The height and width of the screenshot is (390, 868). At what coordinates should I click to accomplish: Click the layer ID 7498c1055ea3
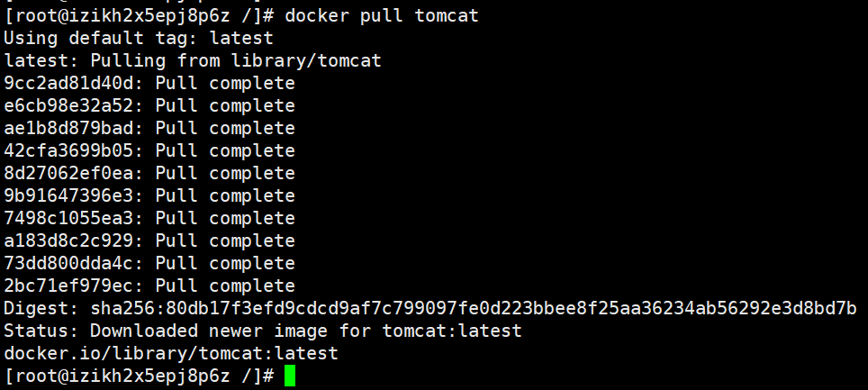click(x=68, y=218)
